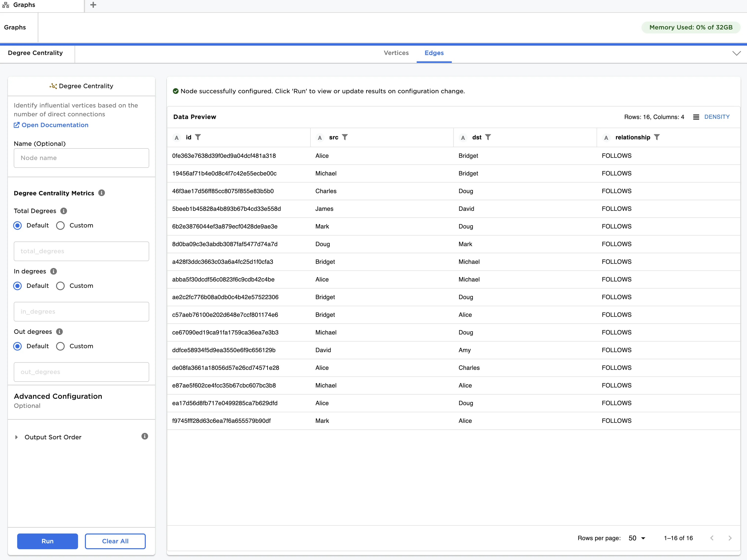Click the Node name input field
The height and width of the screenshot is (560, 747).
81,158
